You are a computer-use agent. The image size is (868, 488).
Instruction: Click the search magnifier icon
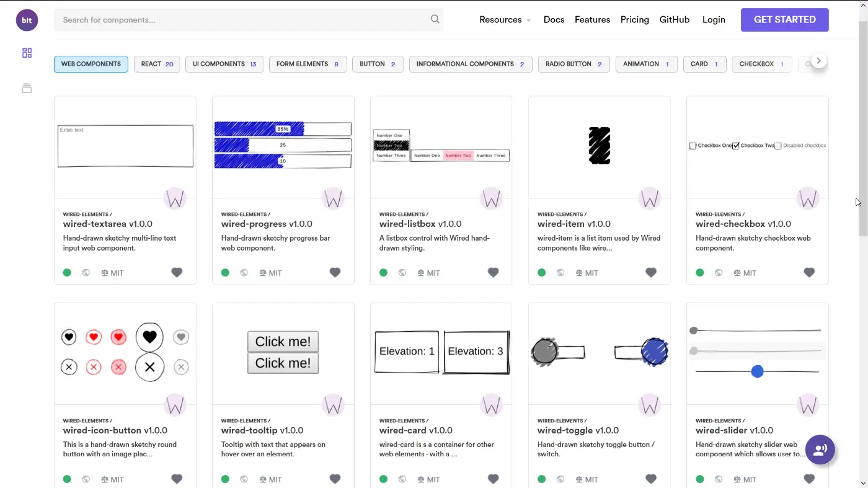435,19
